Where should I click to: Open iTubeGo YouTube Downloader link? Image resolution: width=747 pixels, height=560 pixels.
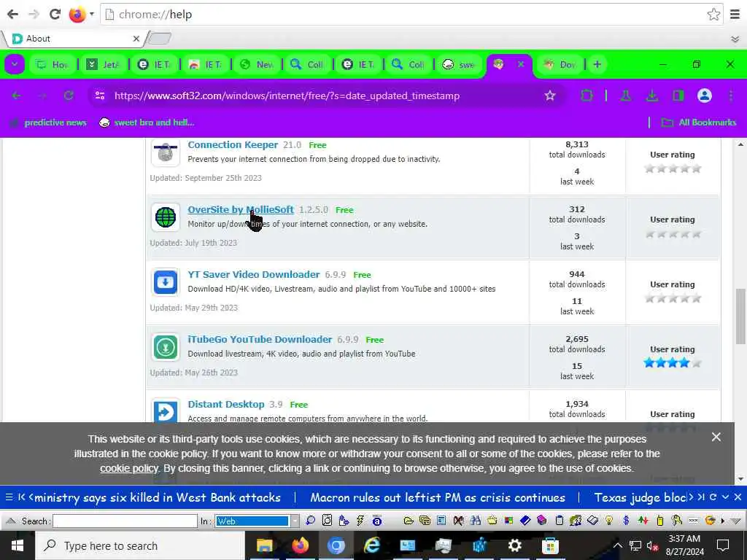point(260,339)
